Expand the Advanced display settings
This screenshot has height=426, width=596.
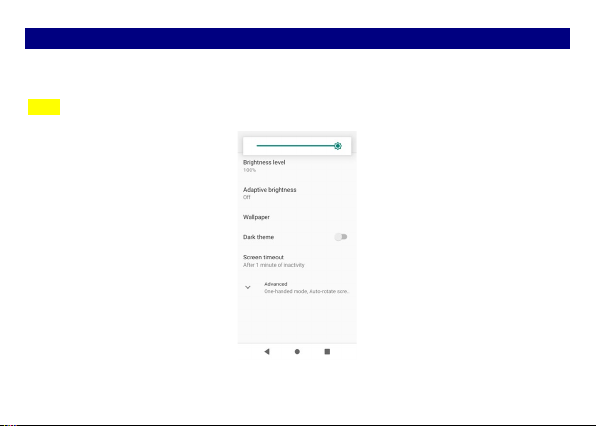click(x=297, y=287)
